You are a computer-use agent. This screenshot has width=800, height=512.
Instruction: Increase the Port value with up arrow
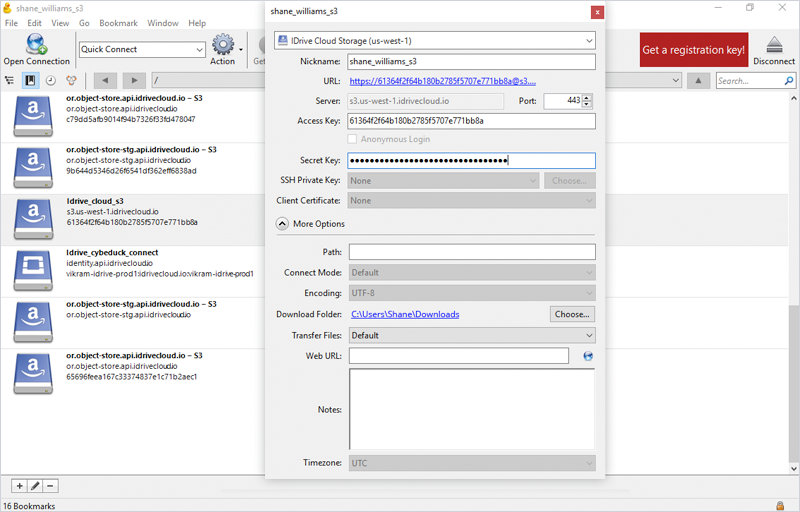(587, 97)
